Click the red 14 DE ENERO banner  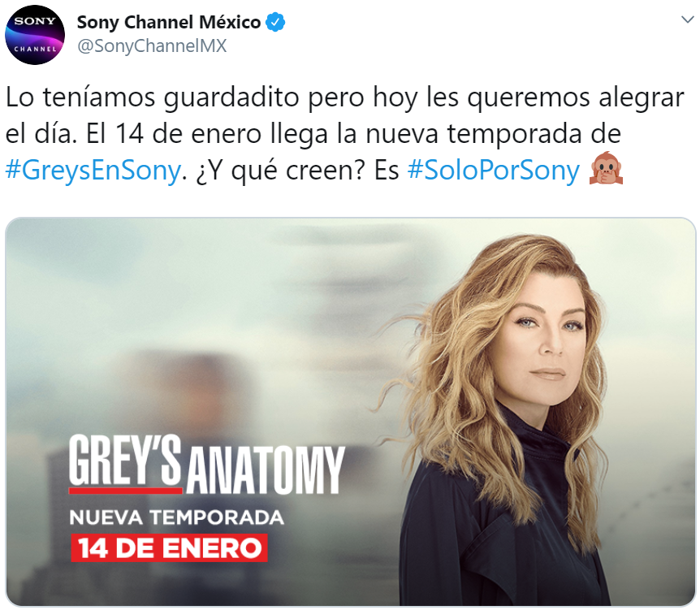click(x=169, y=548)
